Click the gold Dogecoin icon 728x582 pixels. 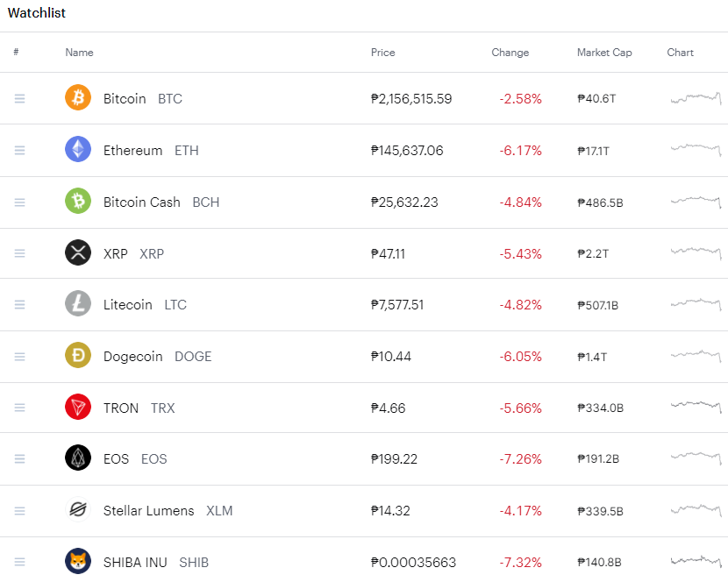pos(78,356)
